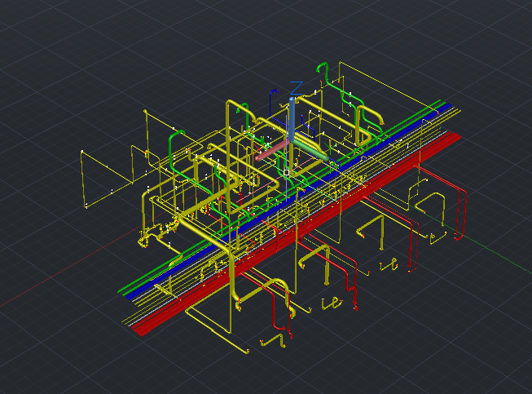The width and height of the screenshot is (532, 394).
Task: Click the green Y axis of the gizmo
Action: (x=311, y=149)
